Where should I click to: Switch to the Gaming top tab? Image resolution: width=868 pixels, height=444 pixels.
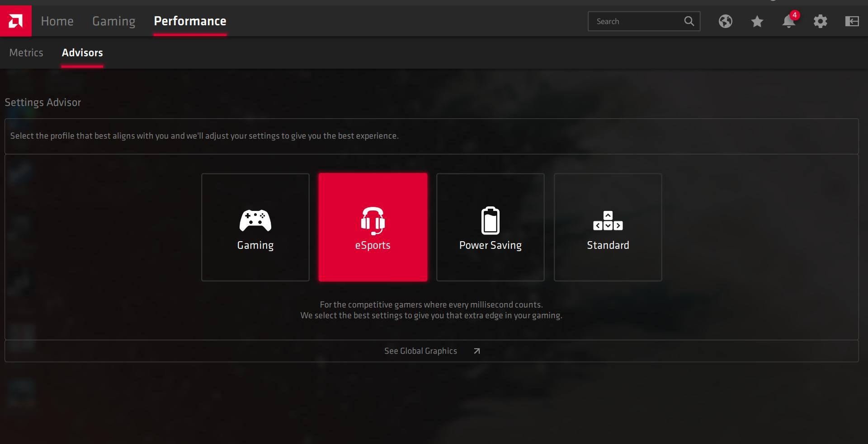tap(113, 21)
